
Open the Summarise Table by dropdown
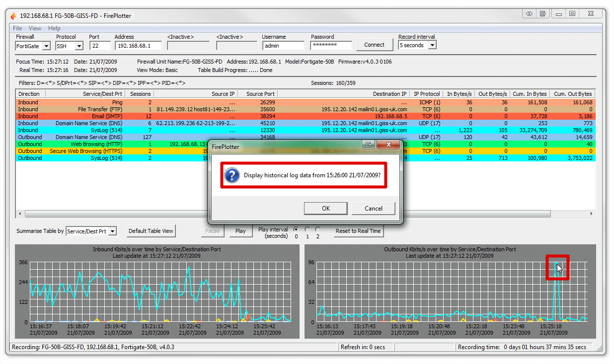pyautogui.click(x=112, y=231)
